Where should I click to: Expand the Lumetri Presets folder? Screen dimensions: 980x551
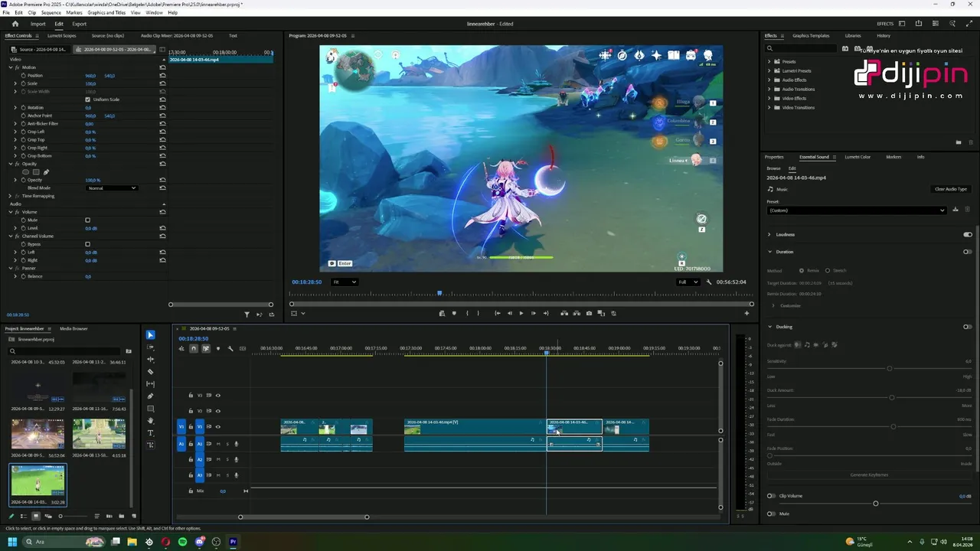pyautogui.click(x=769, y=70)
